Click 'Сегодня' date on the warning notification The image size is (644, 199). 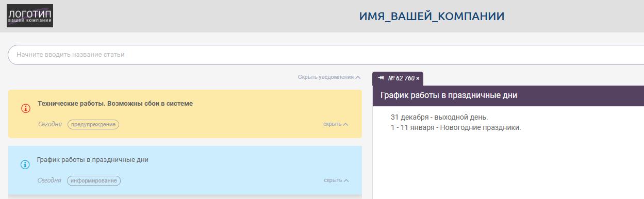pos(50,124)
